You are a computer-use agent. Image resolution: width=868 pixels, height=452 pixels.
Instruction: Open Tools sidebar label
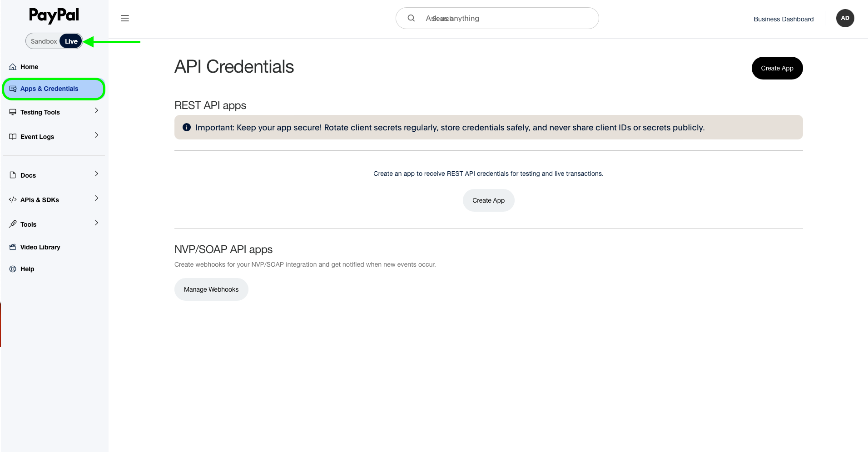[x=28, y=224]
